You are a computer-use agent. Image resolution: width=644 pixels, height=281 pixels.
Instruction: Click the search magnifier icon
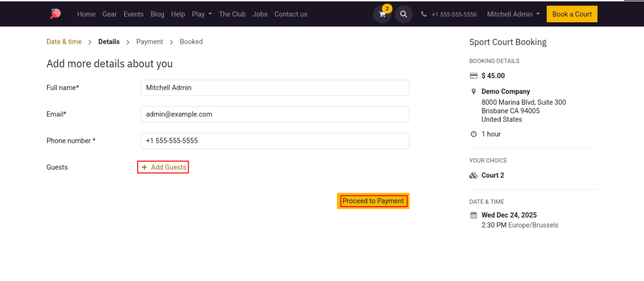(x=403, y=14)
